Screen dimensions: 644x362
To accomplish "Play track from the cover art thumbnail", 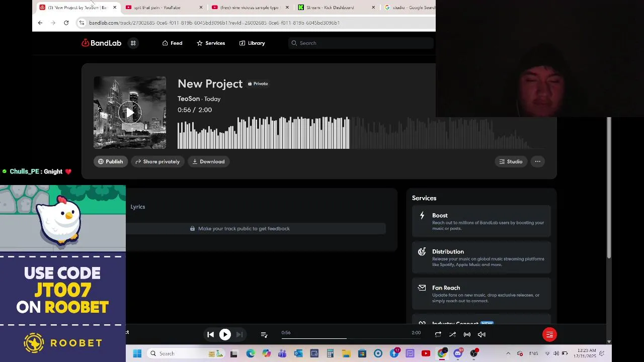I will (x=130, y=113).
